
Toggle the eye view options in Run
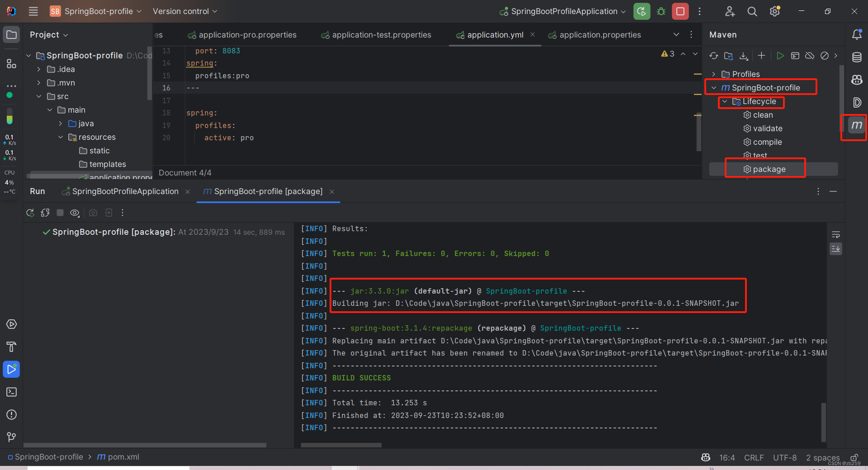pos(75,213)
